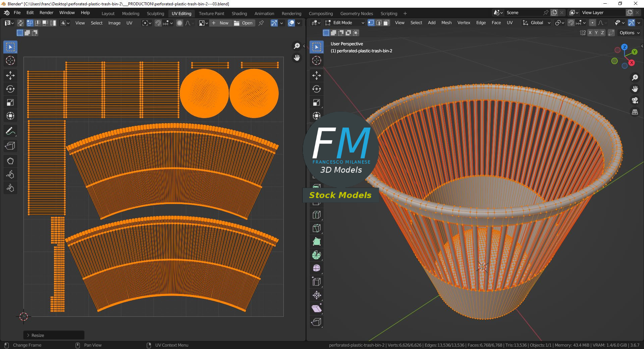644x349 pixels.
Task: Open the Mesh menu in 3D viewport
Action: pos(446,23)
